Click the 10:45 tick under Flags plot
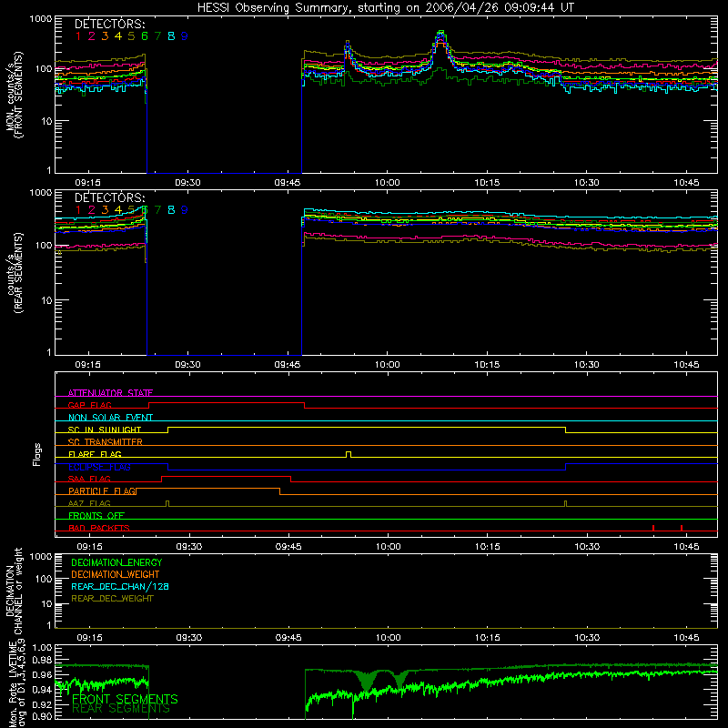This screenshot has height=728, width=728. 686,547
